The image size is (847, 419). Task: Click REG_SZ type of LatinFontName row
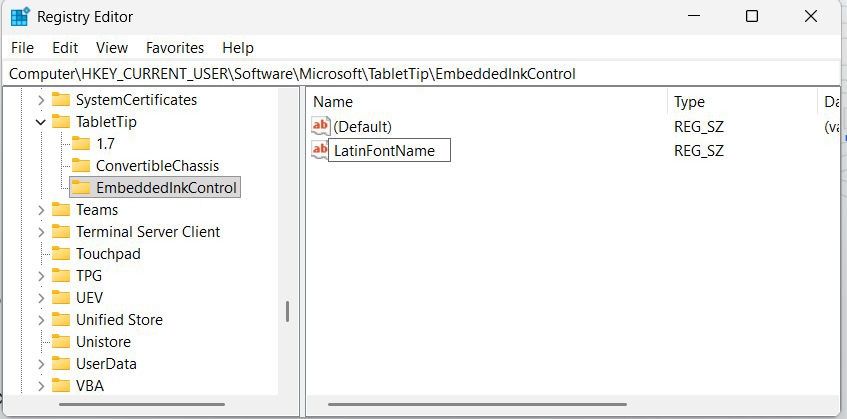[698, 151]
